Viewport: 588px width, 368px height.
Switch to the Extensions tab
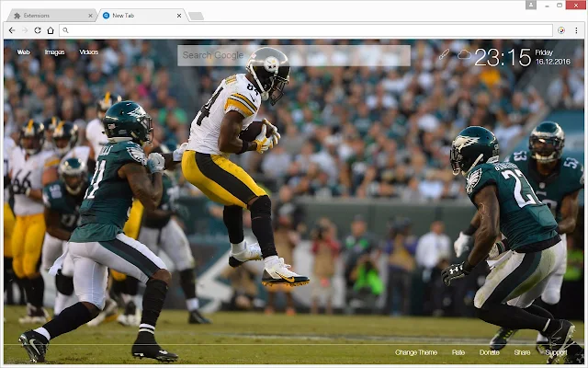pyautogui.click(x=52, y=16)
